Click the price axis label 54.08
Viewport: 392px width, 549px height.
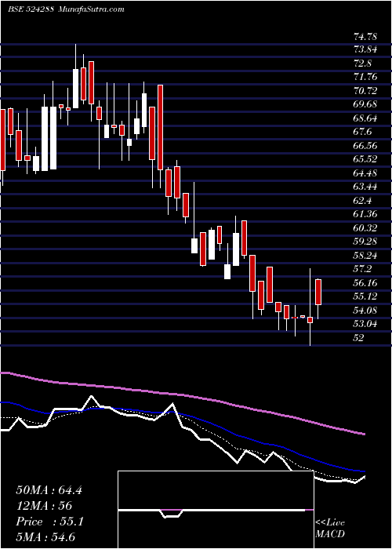click(366, 310)
